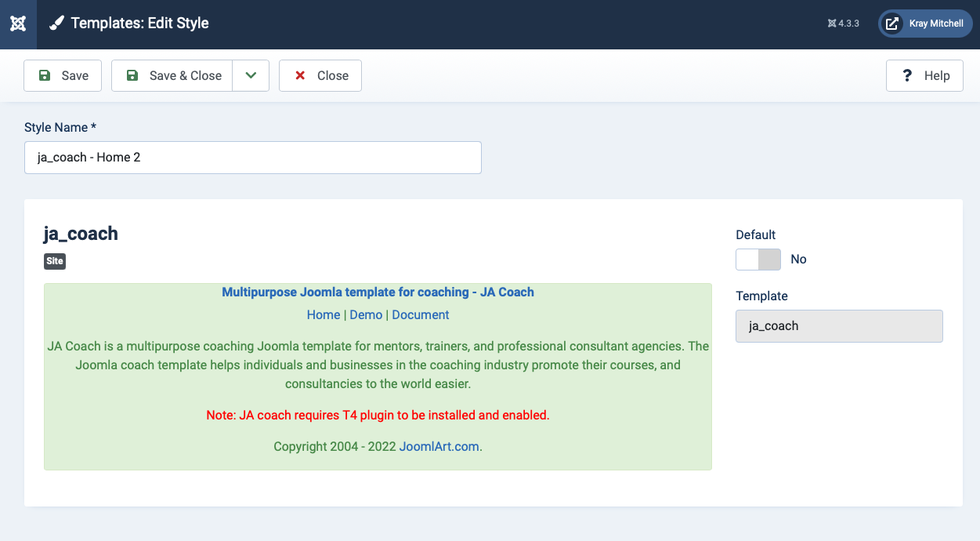This screenshot has width=980, height=541.
Task: Click Save & Close button
Action: tap(172, 75)
